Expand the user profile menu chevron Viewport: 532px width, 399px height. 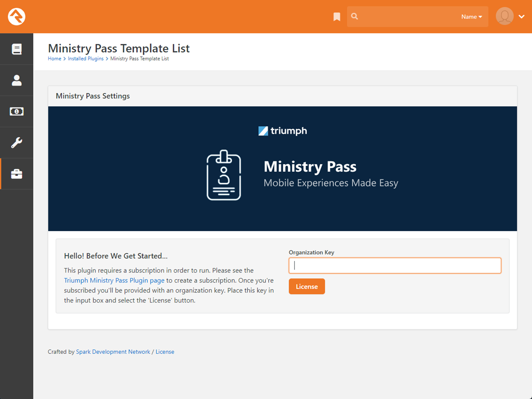522,16
